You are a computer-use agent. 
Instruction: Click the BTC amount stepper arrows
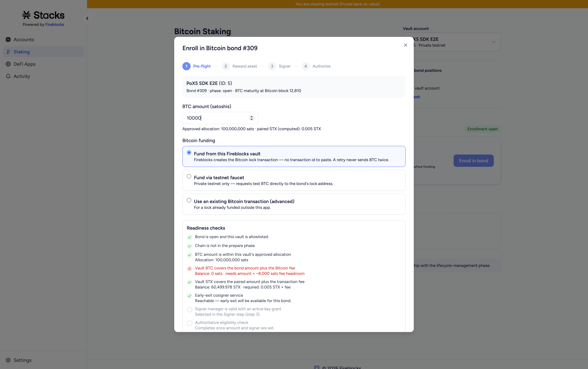coord(251,118)
